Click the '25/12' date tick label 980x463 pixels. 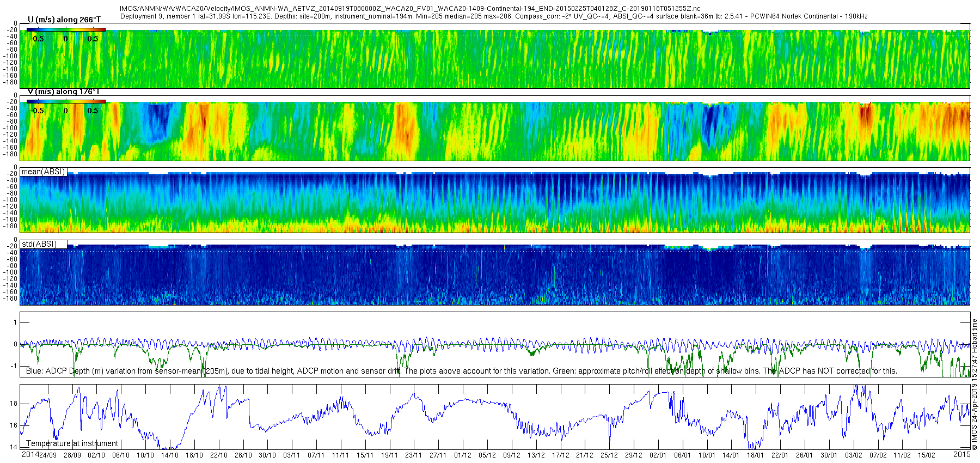[609, 455]
